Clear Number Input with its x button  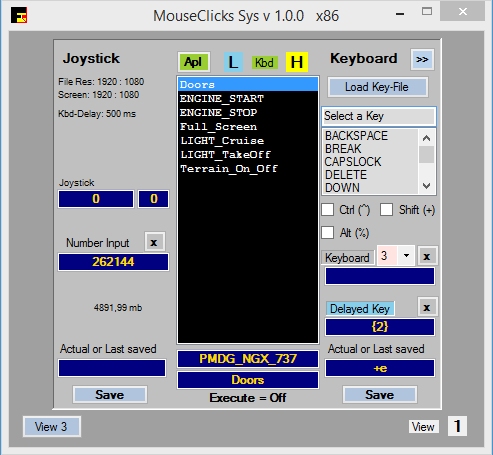tap(154, 242)
